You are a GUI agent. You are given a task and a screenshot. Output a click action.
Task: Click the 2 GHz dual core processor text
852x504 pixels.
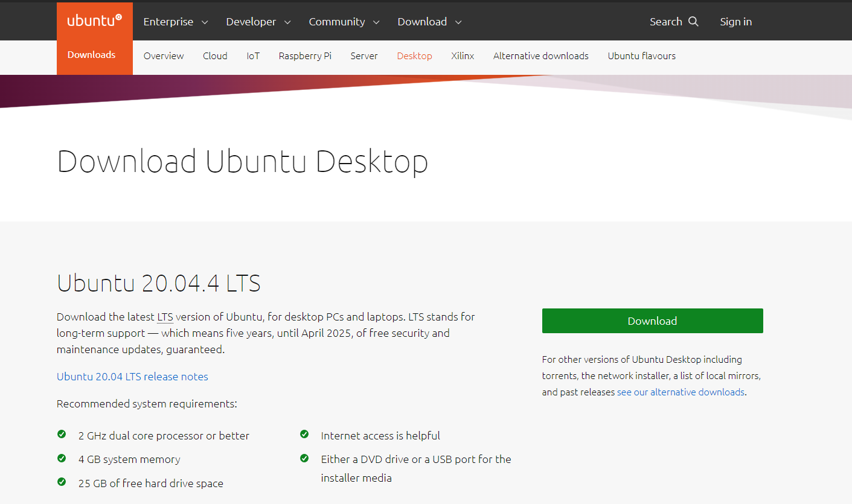pyautogui.click(x=164, y=436)
